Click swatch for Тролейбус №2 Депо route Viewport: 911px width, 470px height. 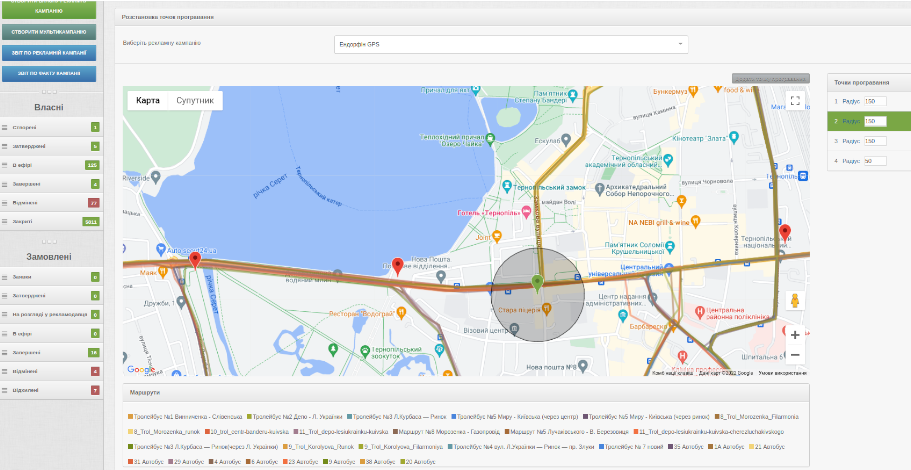pyautogui.click(x=249, y=417)
